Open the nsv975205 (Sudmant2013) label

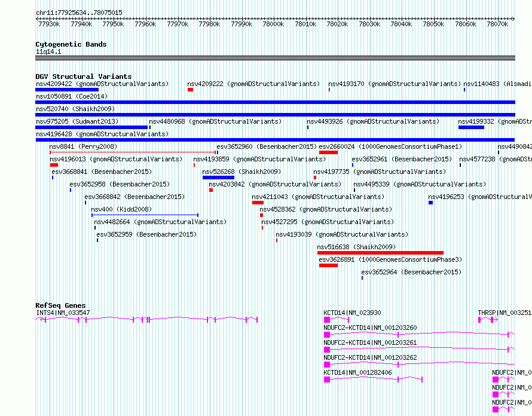click(x=77, y=121)
